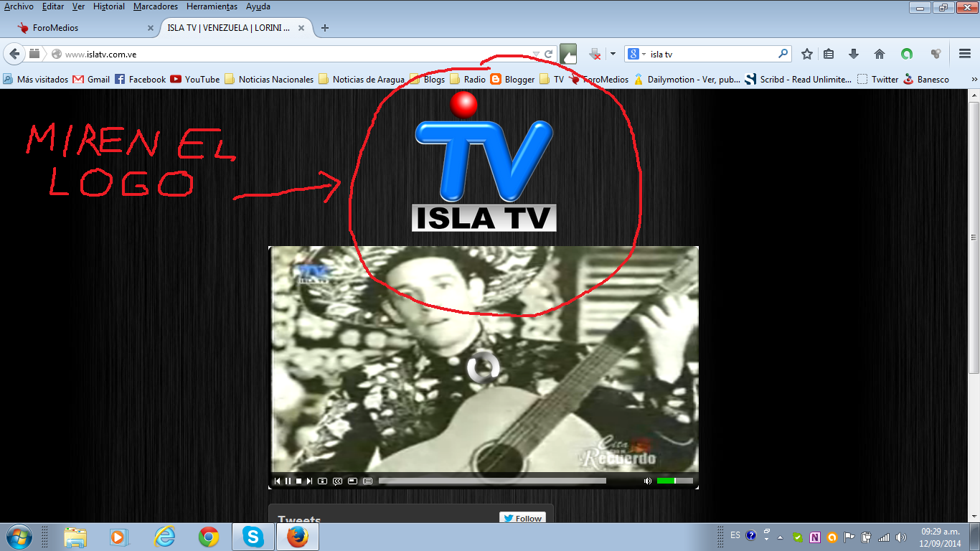Open the YouTube bookmark
The height and width of the screenshot is (551, 980).
(x=195, y=80)
